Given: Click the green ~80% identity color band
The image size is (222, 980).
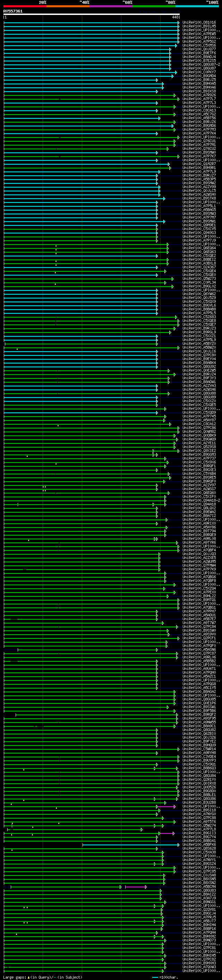Looking at the screenshot, I should (x=154, y=6).
